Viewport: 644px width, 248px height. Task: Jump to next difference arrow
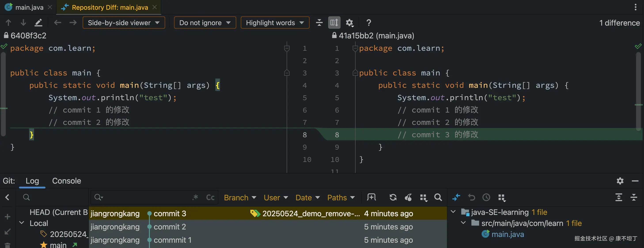(23, 23)
